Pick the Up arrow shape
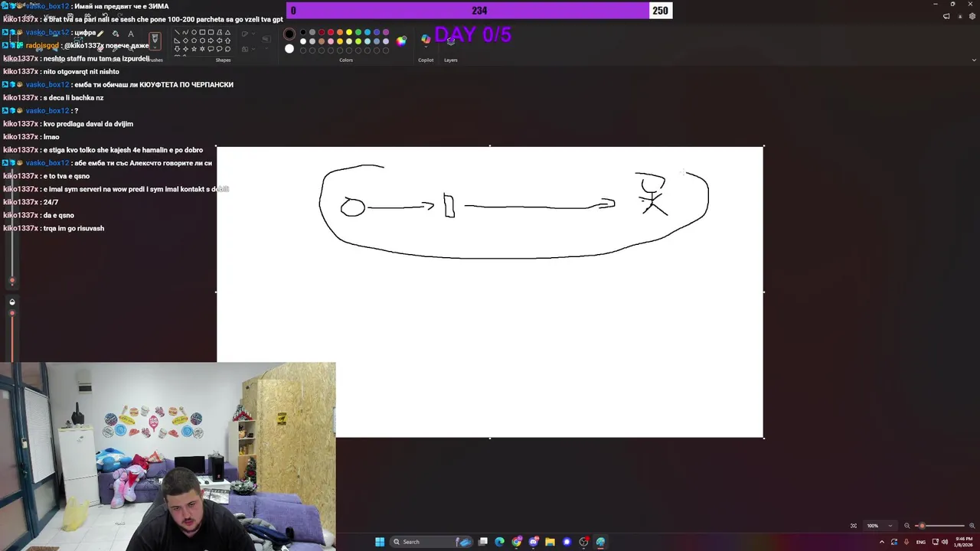 [227, 41]
